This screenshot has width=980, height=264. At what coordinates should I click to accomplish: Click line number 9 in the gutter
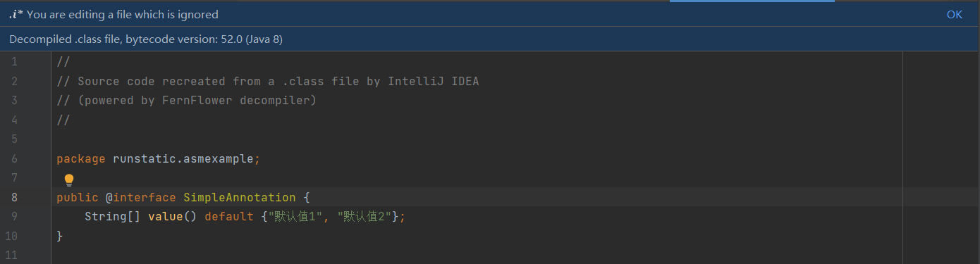click(15, 217)
